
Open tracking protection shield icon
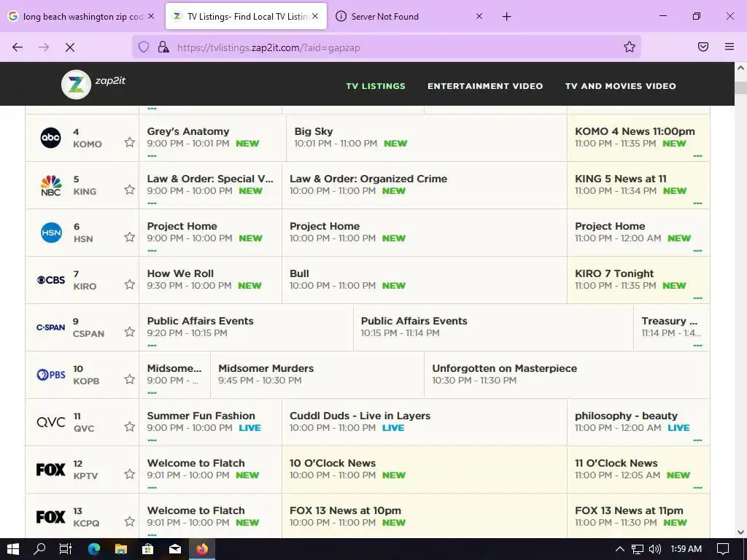[144, 47]
